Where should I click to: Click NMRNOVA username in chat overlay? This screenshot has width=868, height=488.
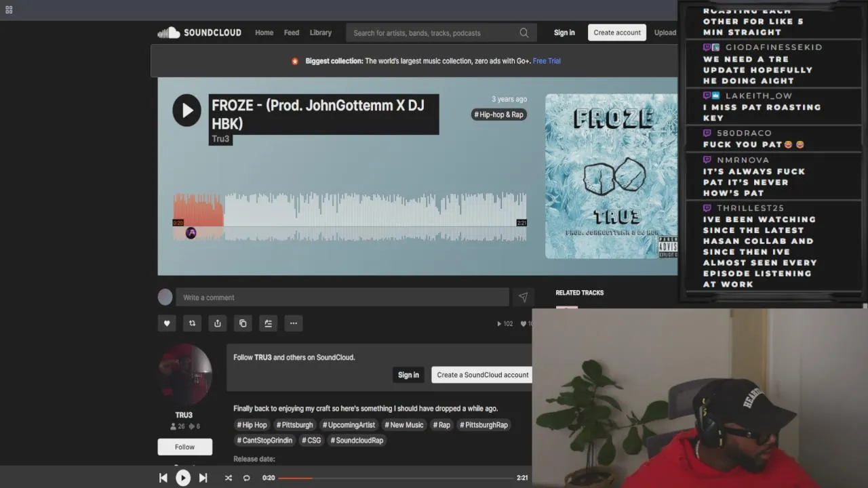[x=743, y=161]
